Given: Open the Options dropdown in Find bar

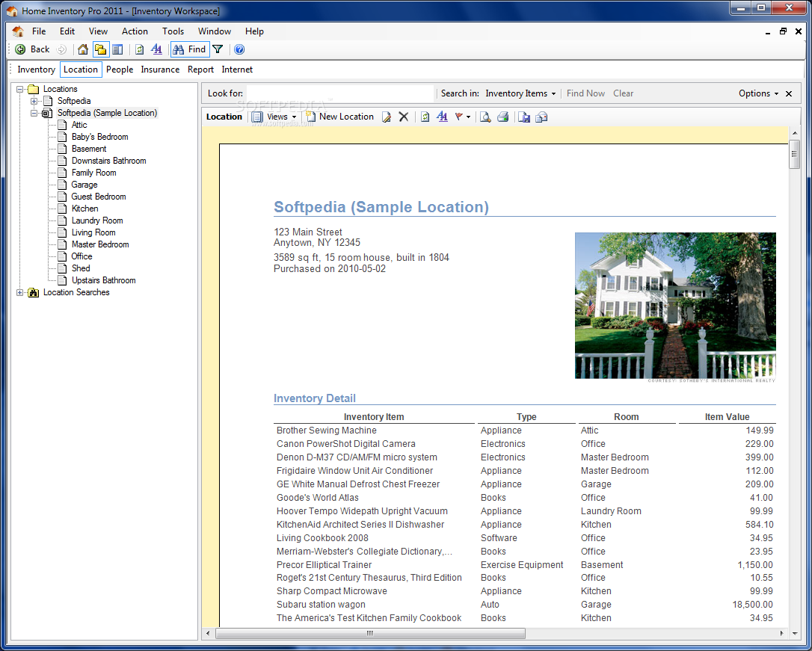Looking at the screenshot, I should pyautogui.click(x=758, y=93).
